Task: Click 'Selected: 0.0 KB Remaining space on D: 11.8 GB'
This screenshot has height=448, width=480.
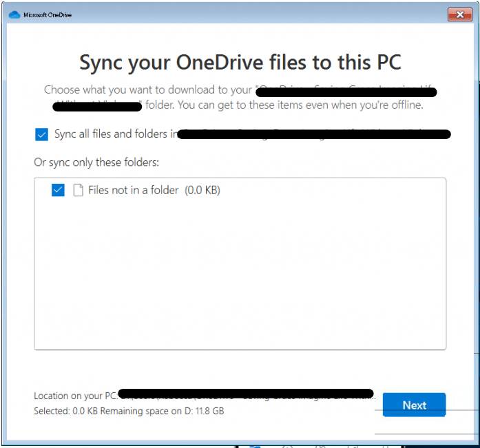Action: (129, 411)
